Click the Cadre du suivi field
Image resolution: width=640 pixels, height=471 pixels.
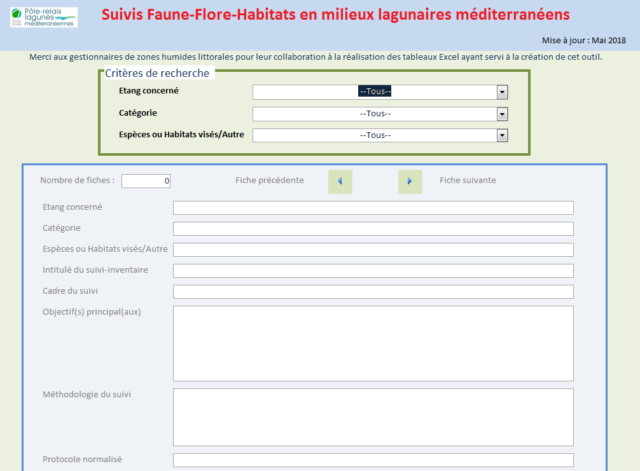(x=373, y=292)
